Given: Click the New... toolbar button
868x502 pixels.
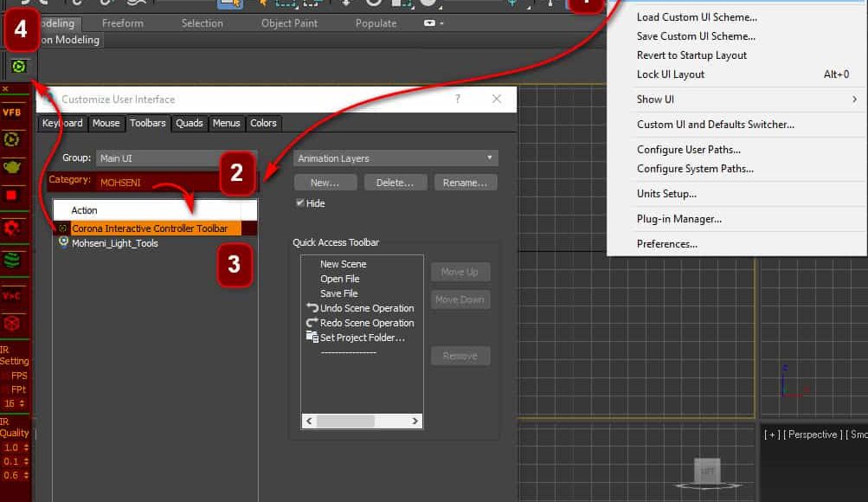Looking at the screenshot, I should point(325,183).
